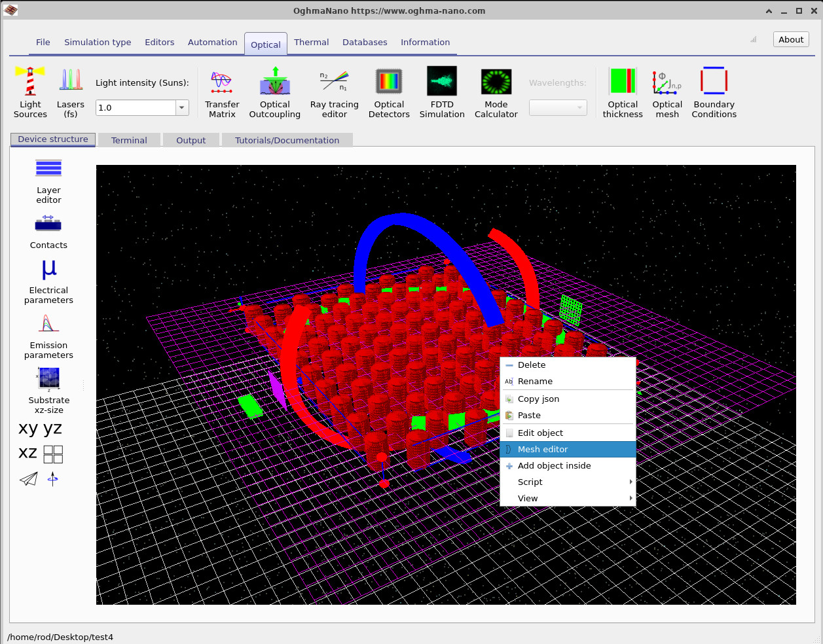Image resolution: width=823 pixels, height=644 pixels.
Task: Roll up the window using title bar arrow
Action: [769, 11]
